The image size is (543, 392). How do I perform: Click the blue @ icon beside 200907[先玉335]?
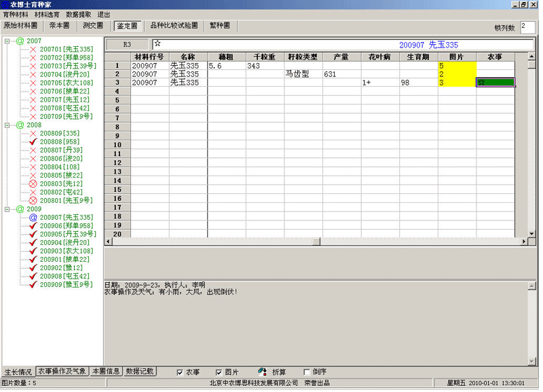(33, 217)
